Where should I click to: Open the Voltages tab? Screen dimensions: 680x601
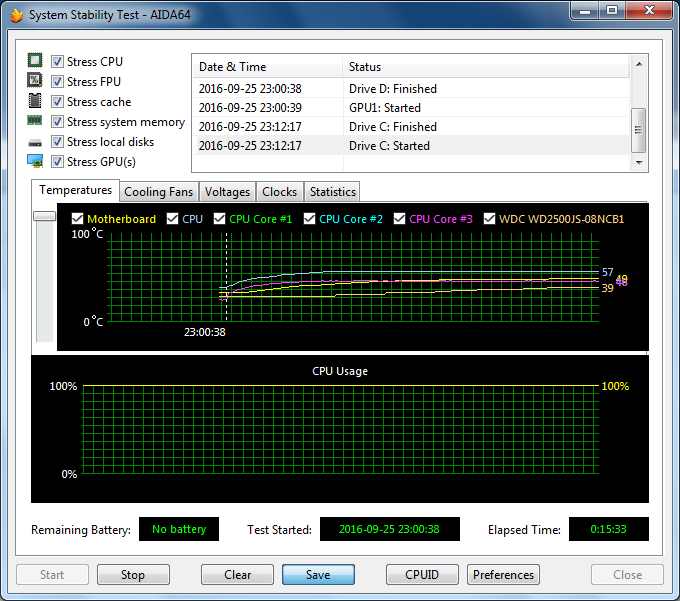pos(227,192)
